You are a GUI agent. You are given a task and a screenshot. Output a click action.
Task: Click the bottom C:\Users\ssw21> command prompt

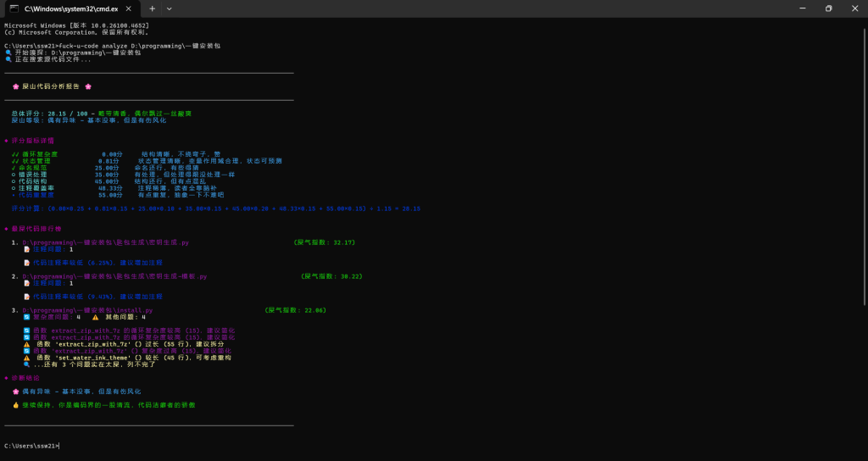[31, 446]
